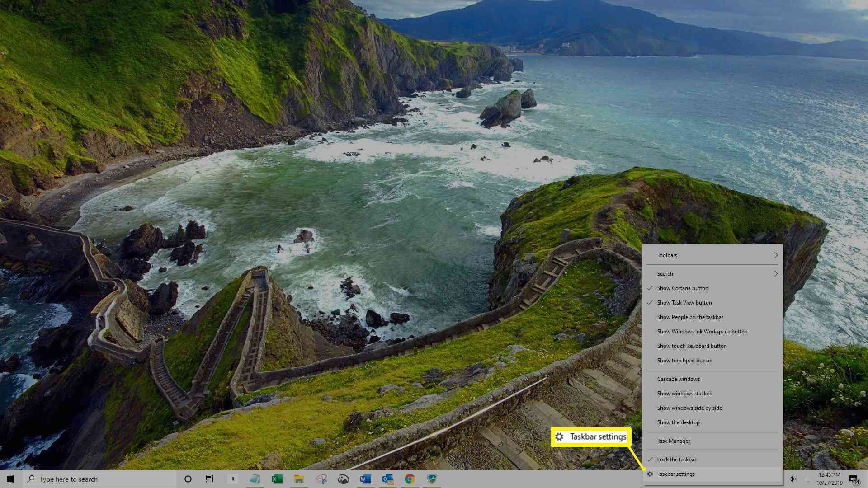Select Cascade windows
This screenshot has width=868, height=488.
pos(712,379)
